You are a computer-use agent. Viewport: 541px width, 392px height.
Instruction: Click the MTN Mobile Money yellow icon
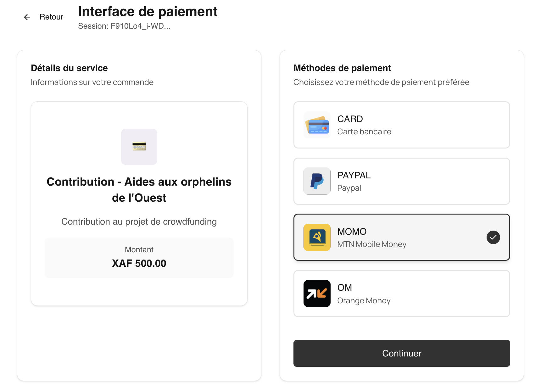(317, 238)
